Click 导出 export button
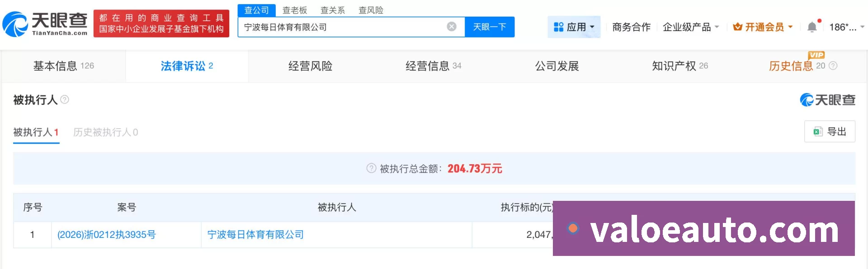 pos(830,131)
